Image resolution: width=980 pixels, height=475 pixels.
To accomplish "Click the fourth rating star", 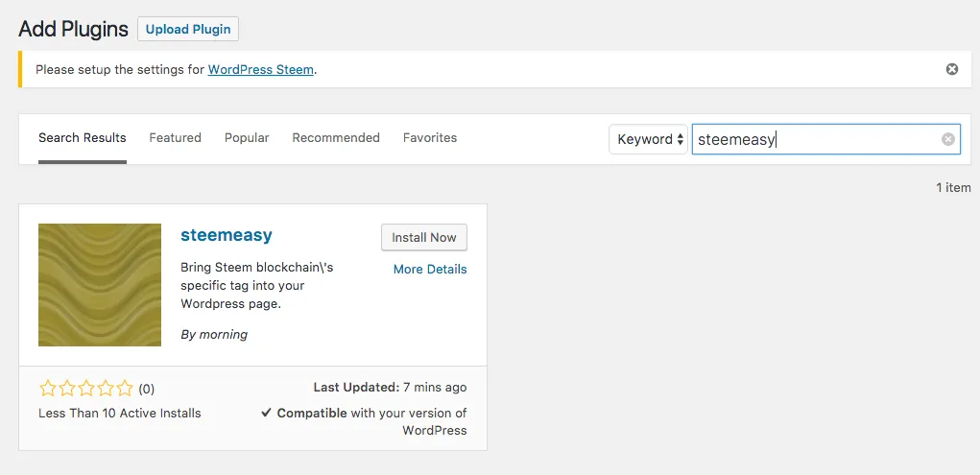I will tap(105, 389).
